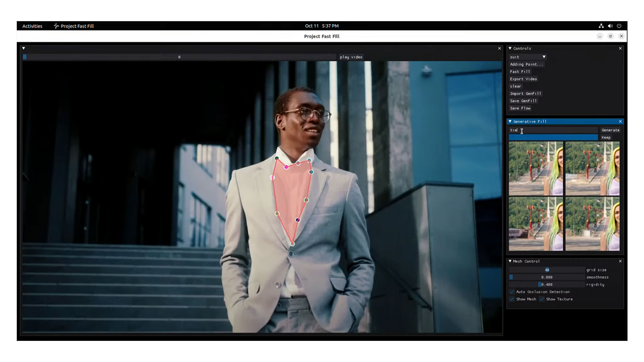Close the video viewer panel X
644x362 pixels.
tap(499, 48)
